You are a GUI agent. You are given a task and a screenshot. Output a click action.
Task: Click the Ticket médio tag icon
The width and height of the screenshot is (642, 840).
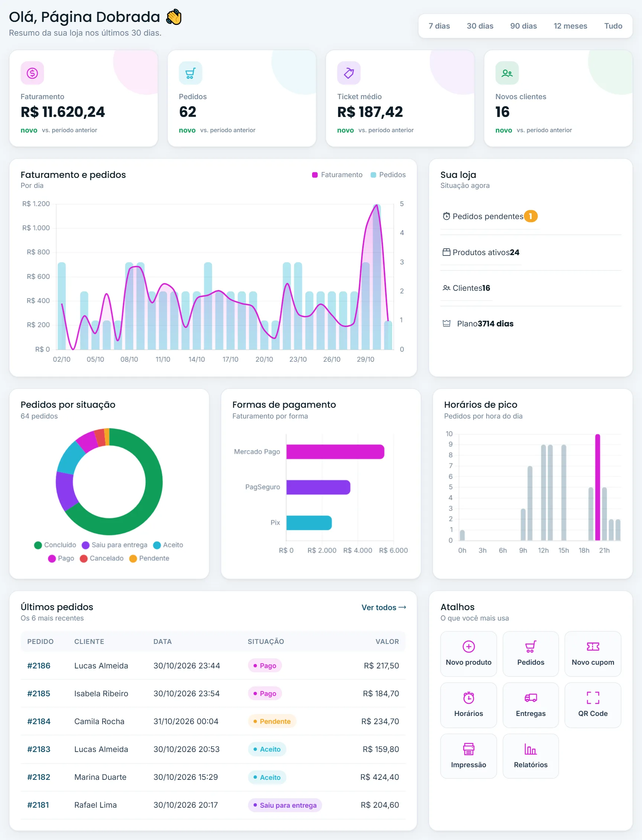(348, 73)
